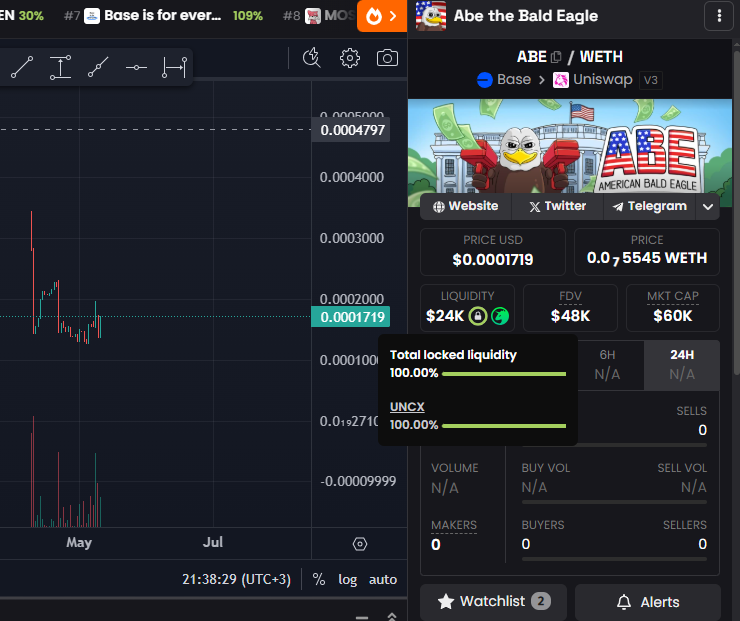Viewport: 740px width, 621px height.
Task: Take a chart snapshot with camera icon
Action: tap(387, 58)
